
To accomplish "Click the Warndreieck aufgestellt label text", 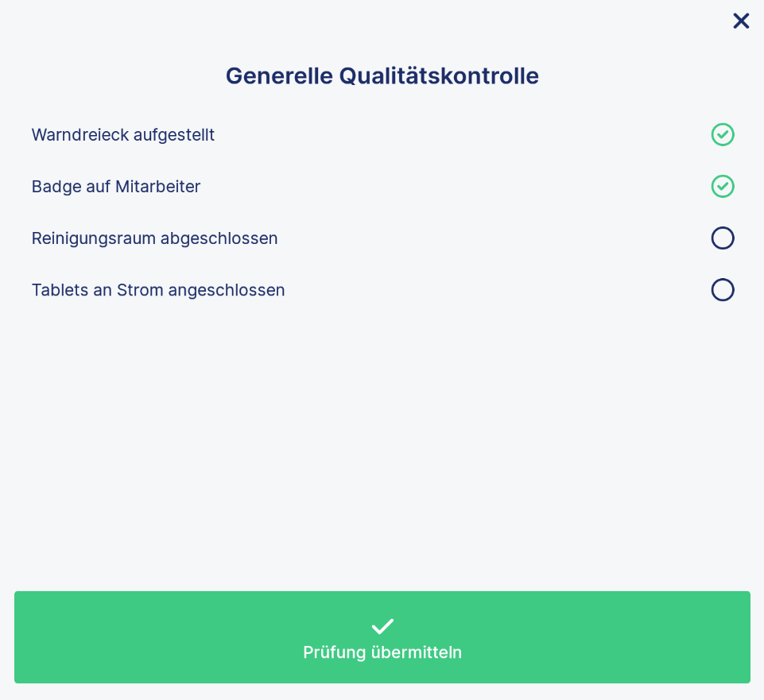I will tap(122, 135).
